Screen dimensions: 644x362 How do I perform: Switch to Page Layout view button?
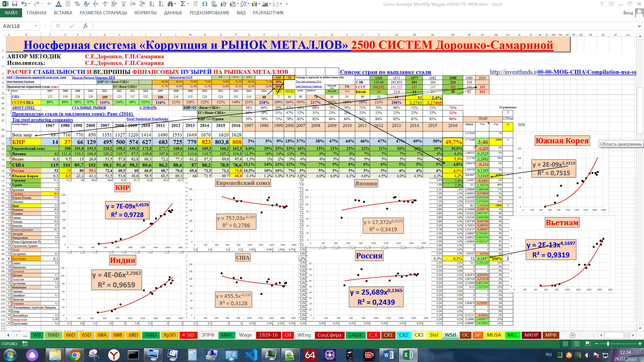click(577, 344)
